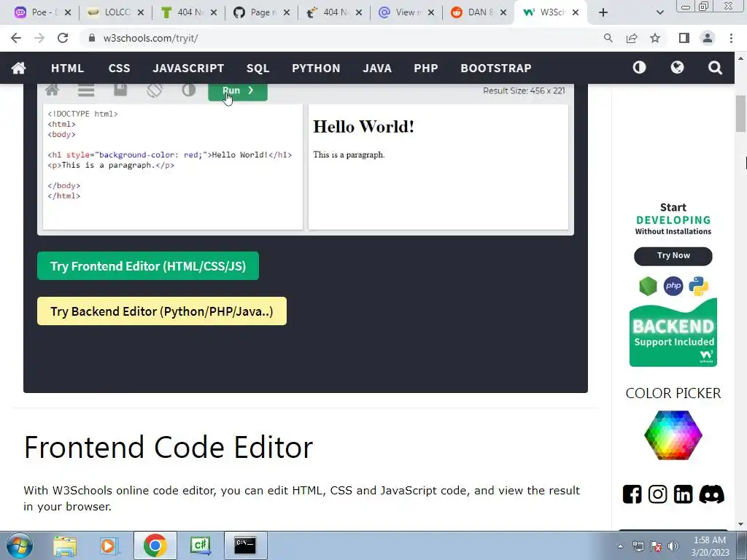
Task: Click Try Frontend Editor (HTML/CSS/JS) button
Action: pyautogui.click(x=148, y=265)
